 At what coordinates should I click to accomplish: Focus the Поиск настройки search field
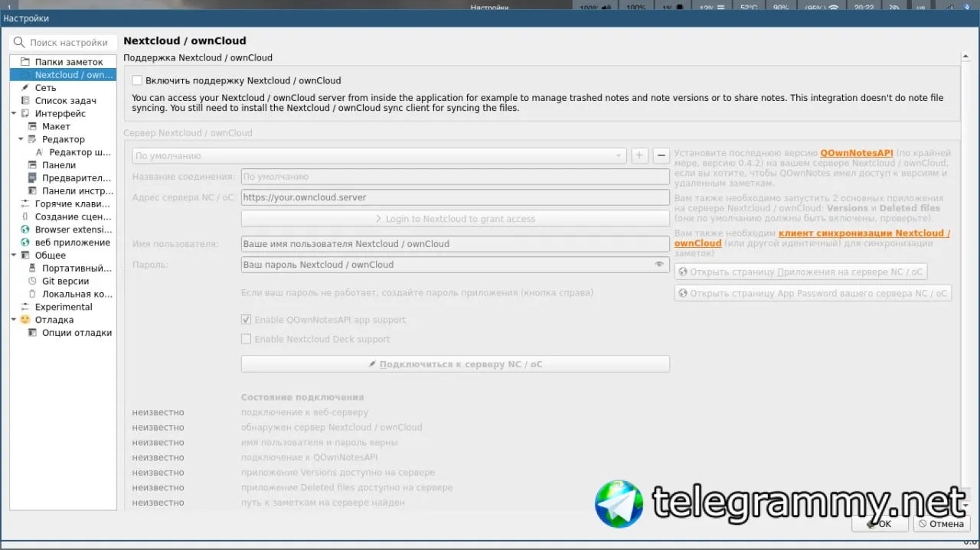coord(64,43)
